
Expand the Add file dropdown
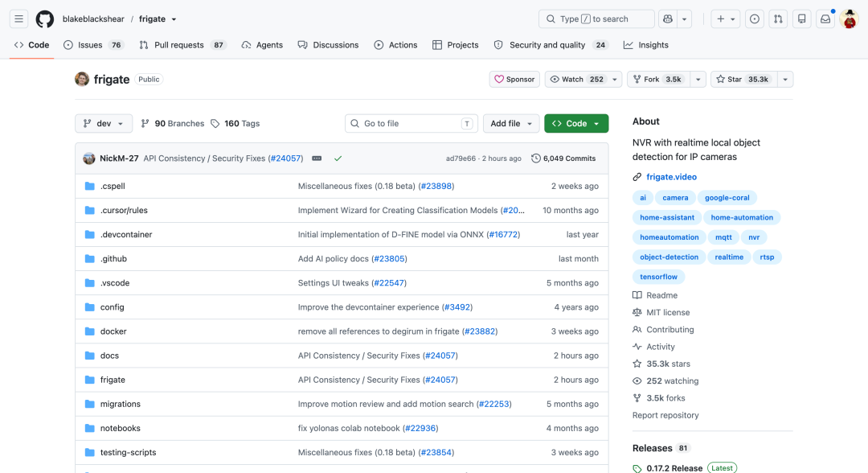pyautogui.click(x=511, y=124)
